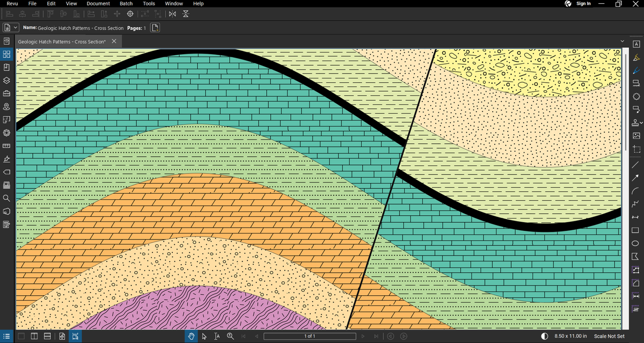The width and height of the screenshot is (644, 343).
Task: Select the Line tool
Action: click(636, 165)
